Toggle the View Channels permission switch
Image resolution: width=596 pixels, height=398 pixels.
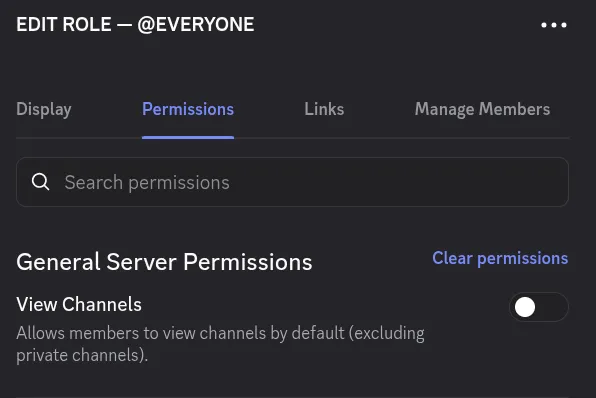pyautogui.click(x=539, y=307)
